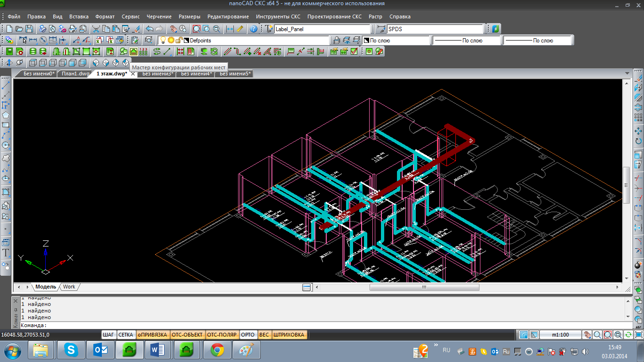This screenshot has height=362, width=644.
Task: Switch to the План1.dwg tab
Action: coord(75,74)
